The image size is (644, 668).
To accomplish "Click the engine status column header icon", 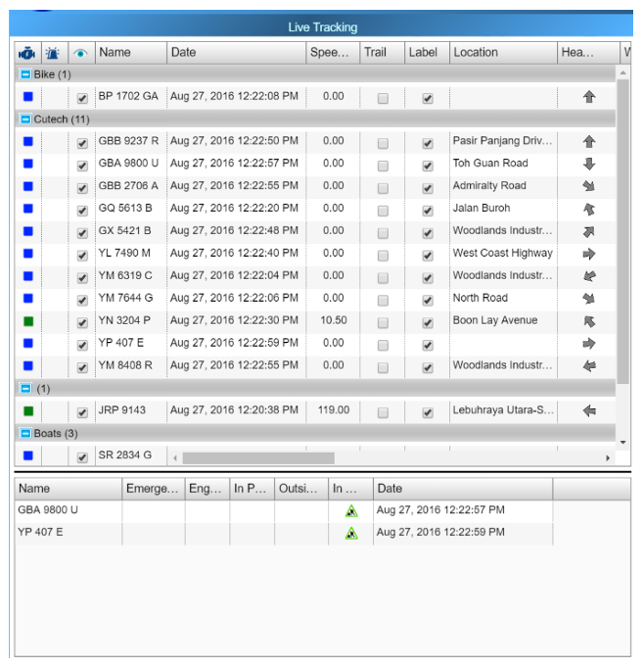I will (x=27, y=53).
